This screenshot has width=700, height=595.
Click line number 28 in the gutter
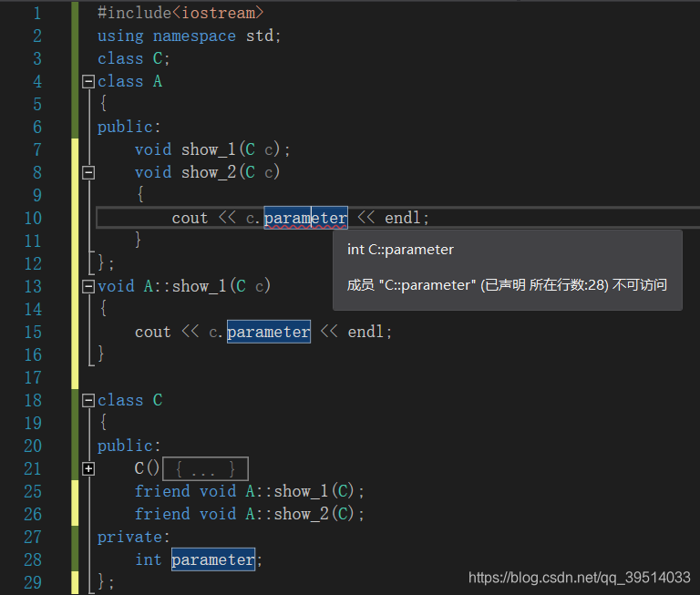click(33, 559)
